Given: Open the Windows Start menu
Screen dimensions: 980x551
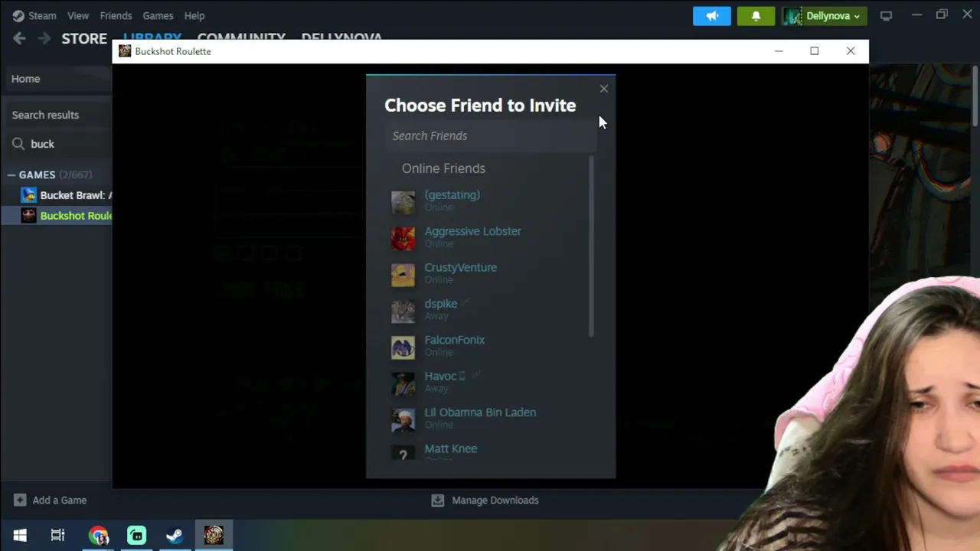Looking at the screenshot, I should point(20,535).
